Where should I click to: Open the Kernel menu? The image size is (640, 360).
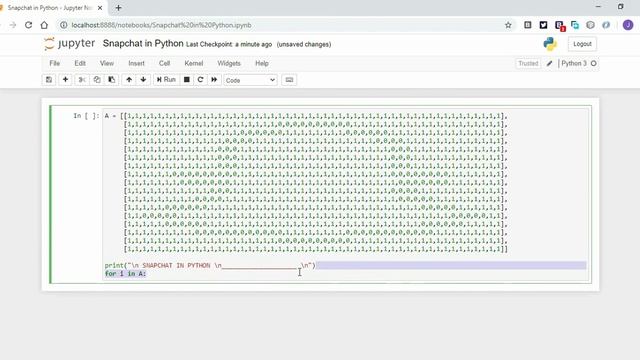193,63
